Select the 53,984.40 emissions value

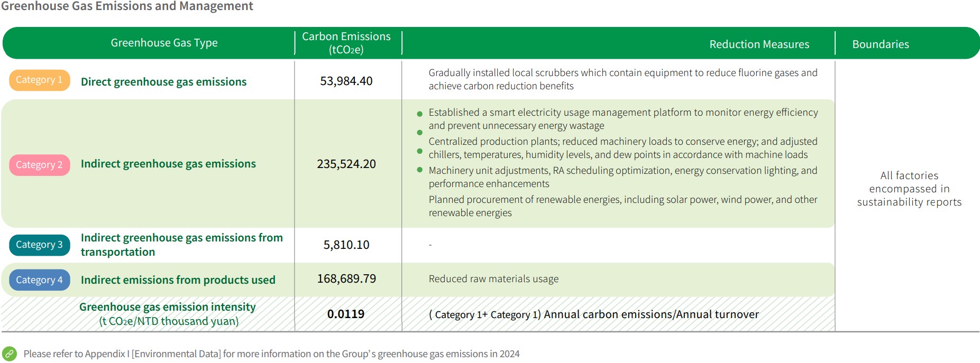click(x=346, y=81)
